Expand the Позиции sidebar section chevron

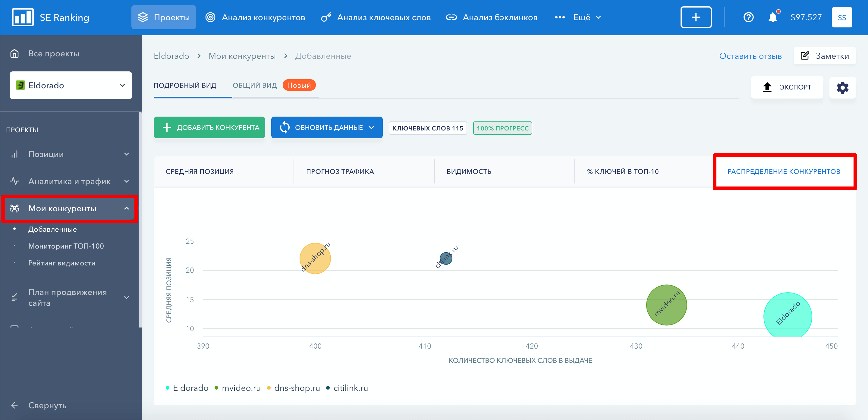click(x=127, y=154)
